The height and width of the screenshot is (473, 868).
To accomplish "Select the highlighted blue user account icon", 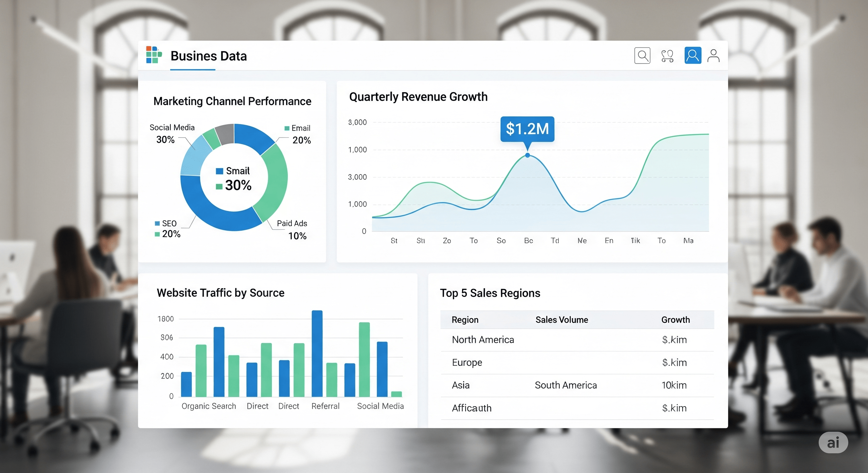I will click(x=693, y=55).
